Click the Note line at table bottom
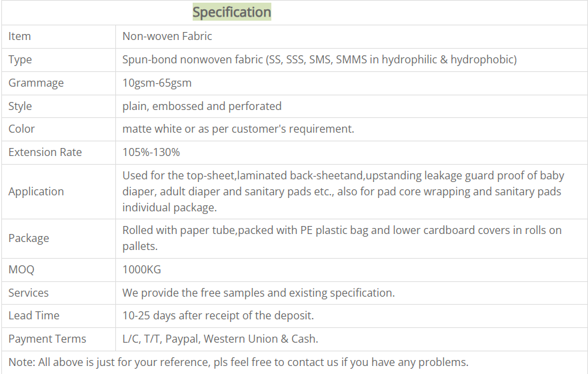This screenshot has width=588, height=374. 238,362
